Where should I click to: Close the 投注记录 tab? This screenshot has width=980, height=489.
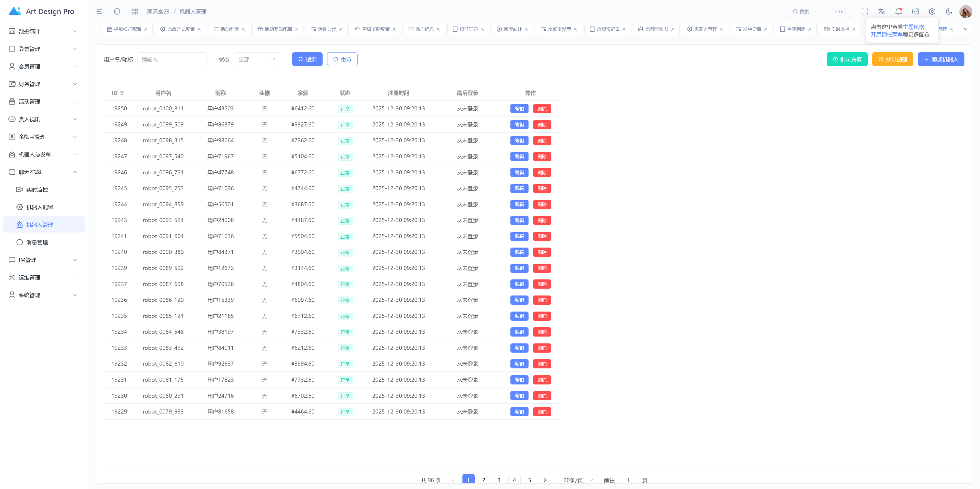pos(482,29)
